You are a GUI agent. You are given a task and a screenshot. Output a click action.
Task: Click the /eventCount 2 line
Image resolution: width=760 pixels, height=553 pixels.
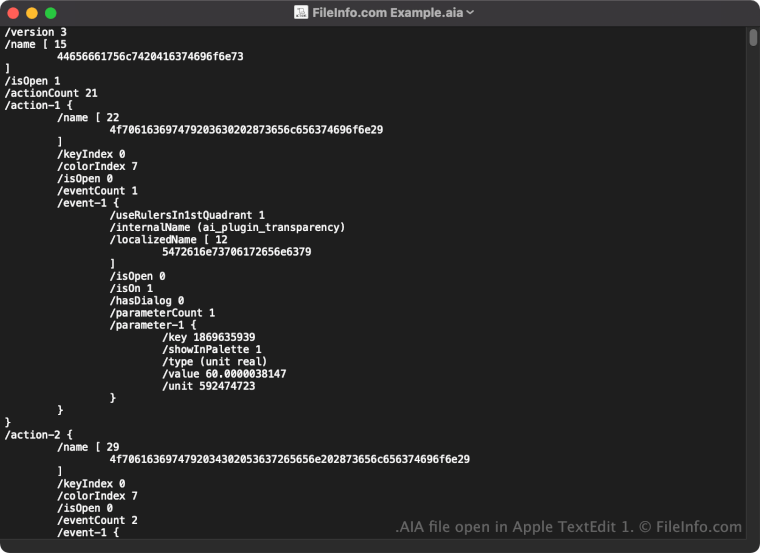coord(97,519)
